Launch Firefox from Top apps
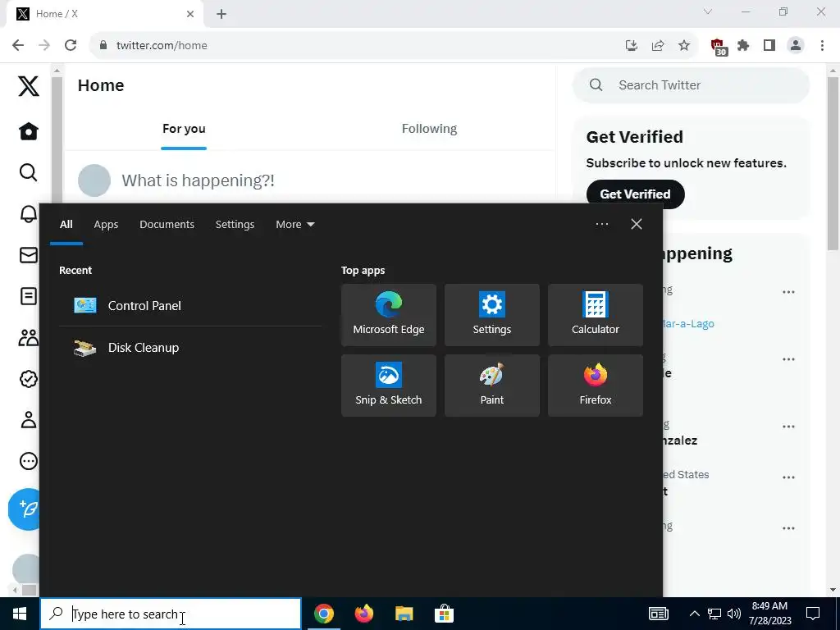Screen dimensions: 840x630 click(596, 386)
